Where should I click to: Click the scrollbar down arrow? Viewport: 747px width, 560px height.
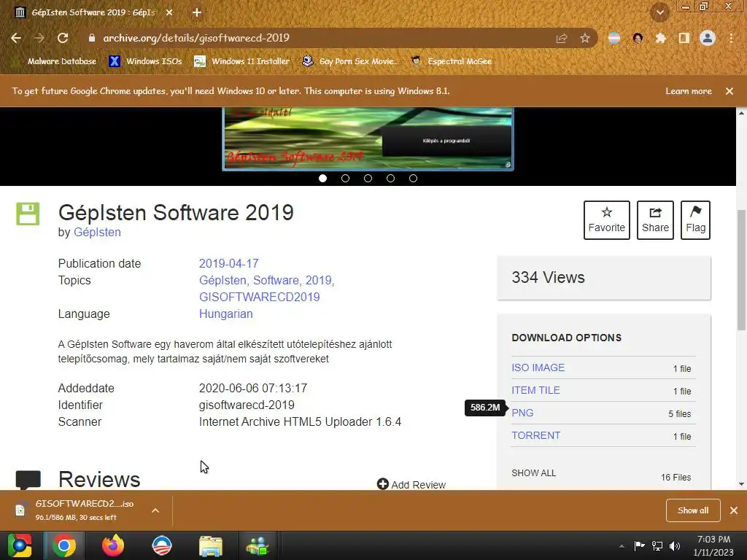tap(741, 484)
